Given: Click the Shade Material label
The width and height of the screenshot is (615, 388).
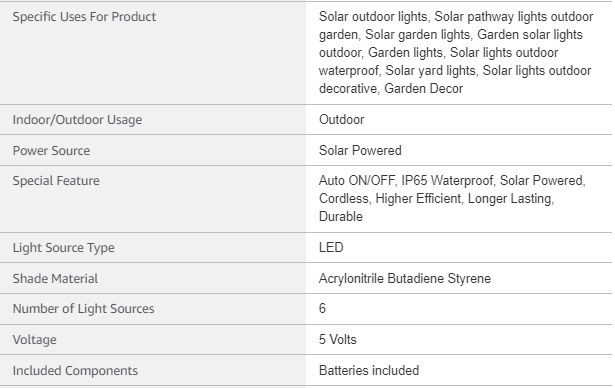Looking at the screenshot, I should [55, 279].
